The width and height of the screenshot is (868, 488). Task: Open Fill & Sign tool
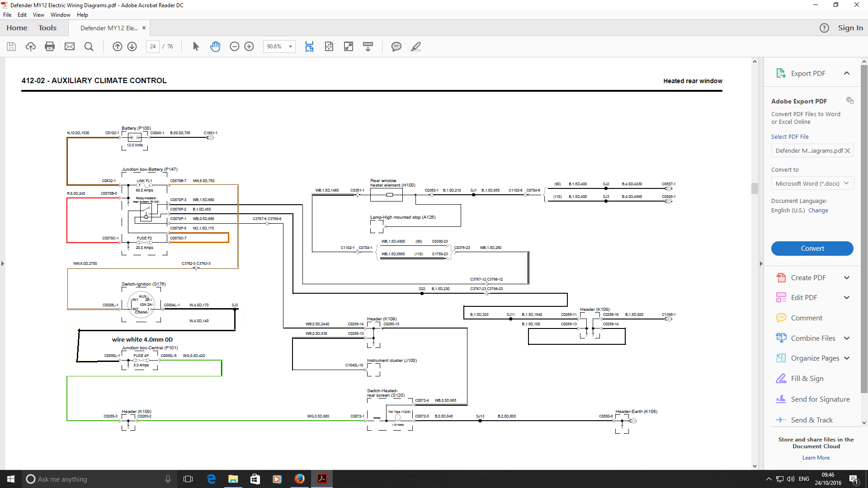coord(807,379)
